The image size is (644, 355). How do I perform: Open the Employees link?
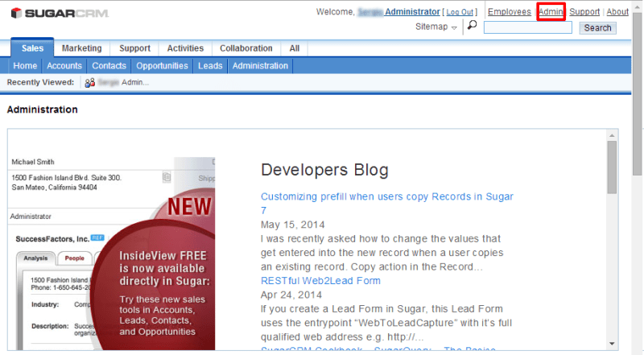pos(510,12)
